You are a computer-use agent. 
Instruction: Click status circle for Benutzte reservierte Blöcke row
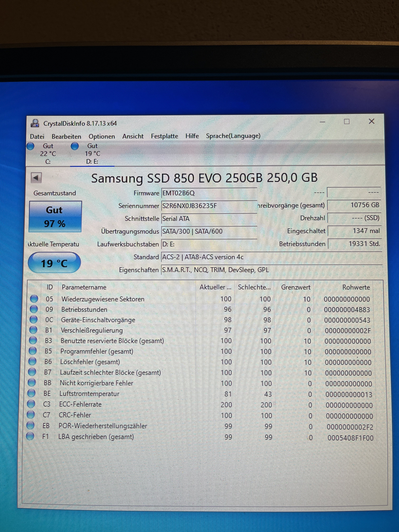point(33,341)
